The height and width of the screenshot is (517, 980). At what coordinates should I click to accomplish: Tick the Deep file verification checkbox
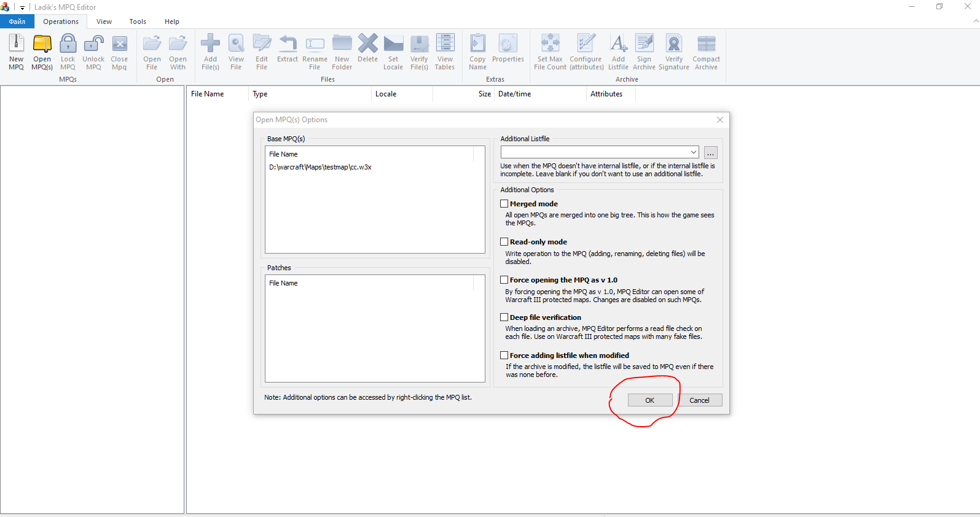pos(504,317)
